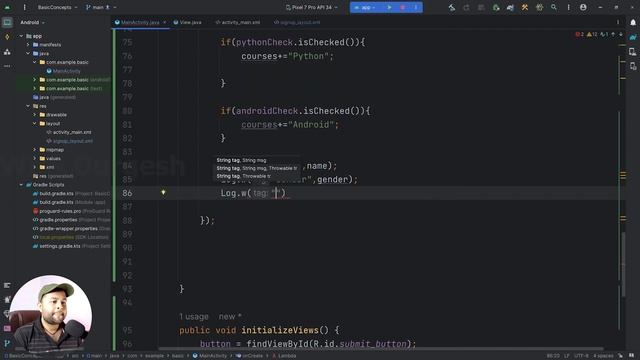Click the editor horizontal scrollbar

click(381, 349)
